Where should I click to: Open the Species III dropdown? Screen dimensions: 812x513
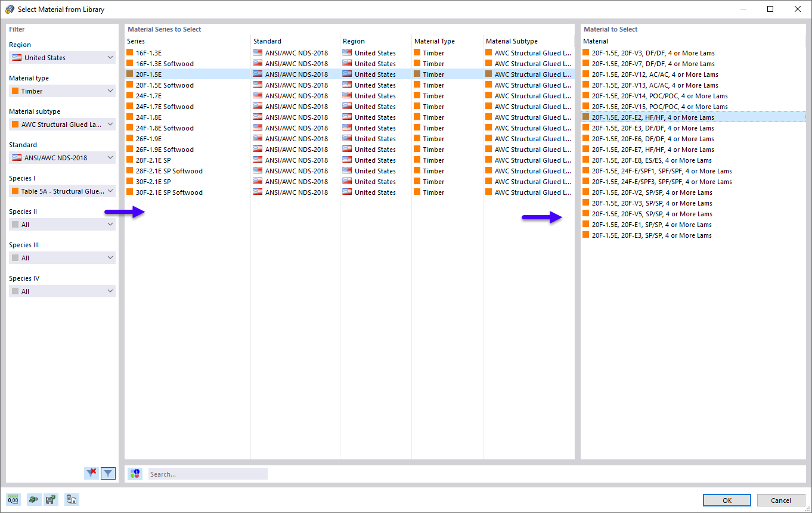pos(62,258)
